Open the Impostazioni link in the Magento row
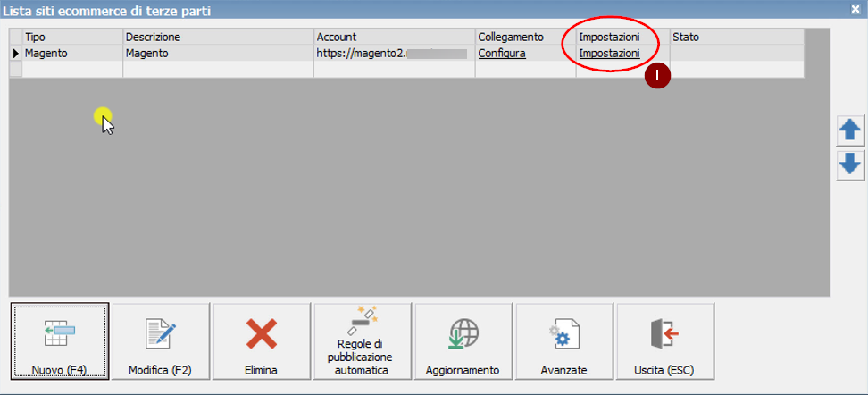Viewport: 868px width, 395px height. pyautogui.click(x=609, y=54)
